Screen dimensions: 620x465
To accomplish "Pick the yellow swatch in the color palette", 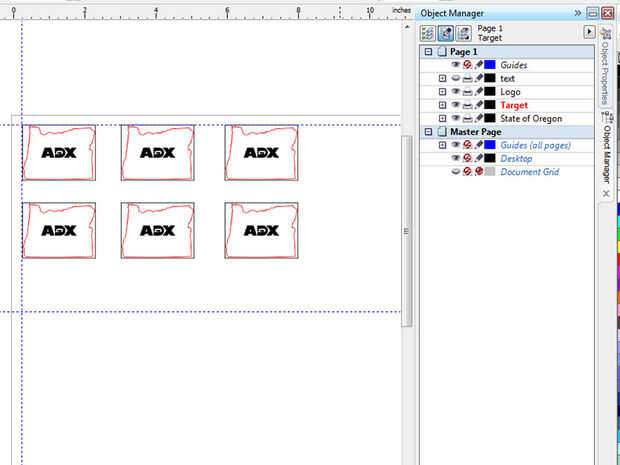I will 618,247.
